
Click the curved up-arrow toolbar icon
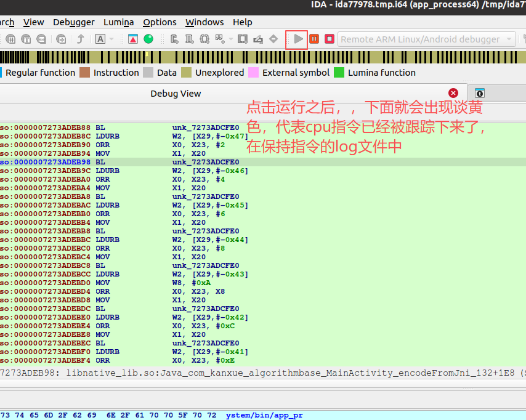(81, 39)
